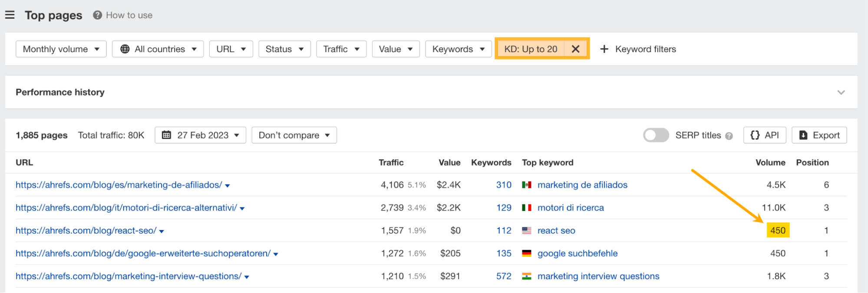Sort by the Value column header
The height and width of the screenshot is (293, 868).
(449, 162)
